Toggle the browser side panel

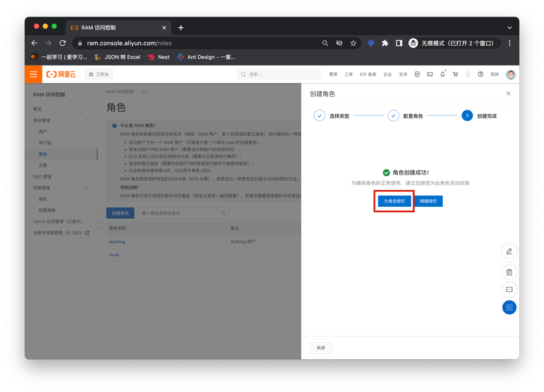click(x=399, y=43)
